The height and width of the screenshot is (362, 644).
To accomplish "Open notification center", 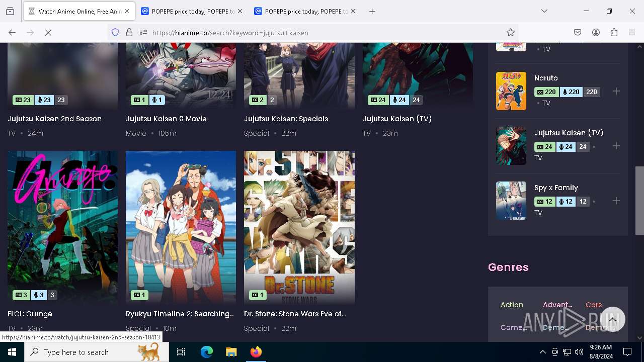I will tap(627, 352).
